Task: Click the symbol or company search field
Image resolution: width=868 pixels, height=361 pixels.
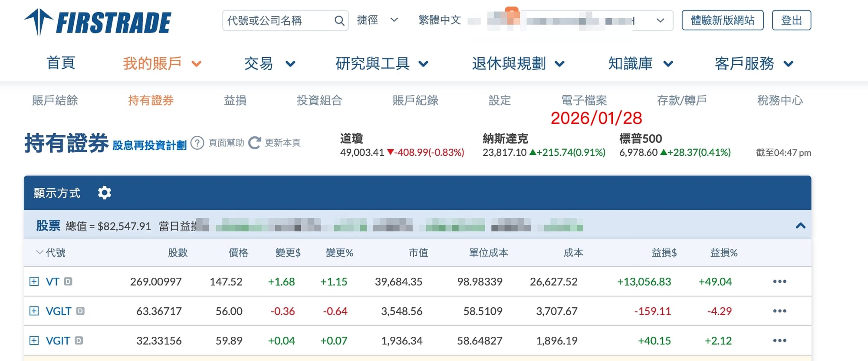Action: point(278,20)
